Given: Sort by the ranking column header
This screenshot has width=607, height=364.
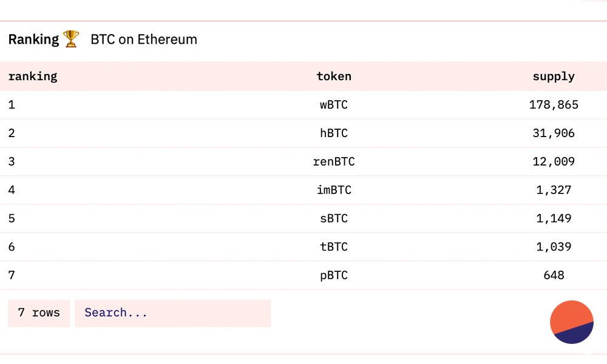Looking at the screenshot, I should click(33, 76).
